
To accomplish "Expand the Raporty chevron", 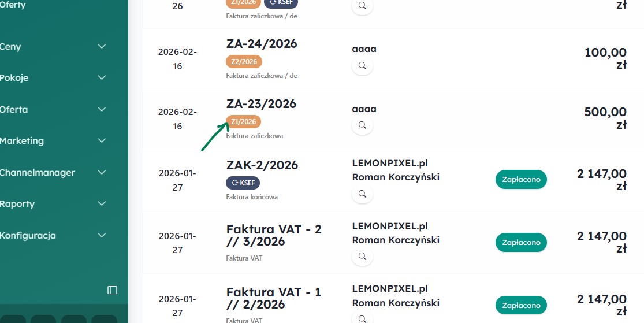I will coord(102,204).
